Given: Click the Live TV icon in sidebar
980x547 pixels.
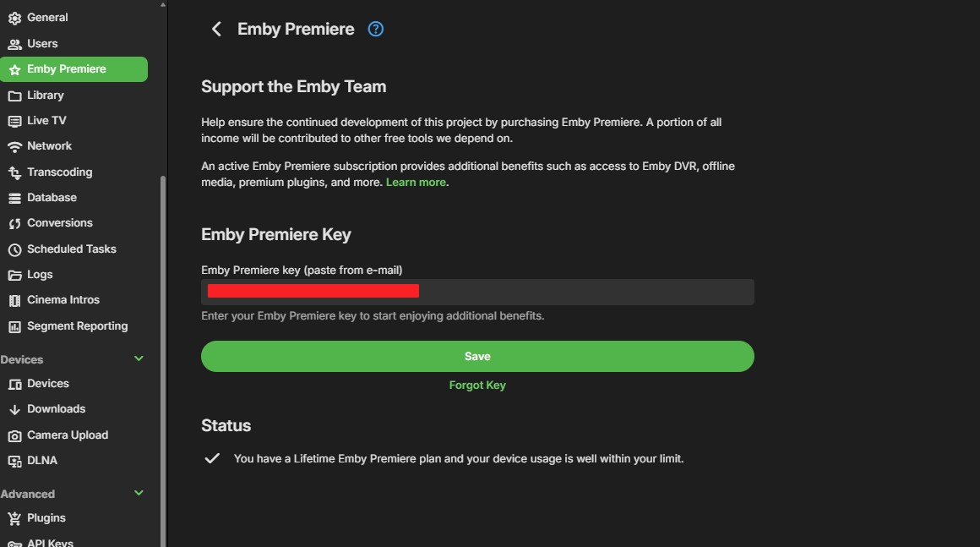Looking at the screenshot, I should pyautogui.click(x=14, y=121).
